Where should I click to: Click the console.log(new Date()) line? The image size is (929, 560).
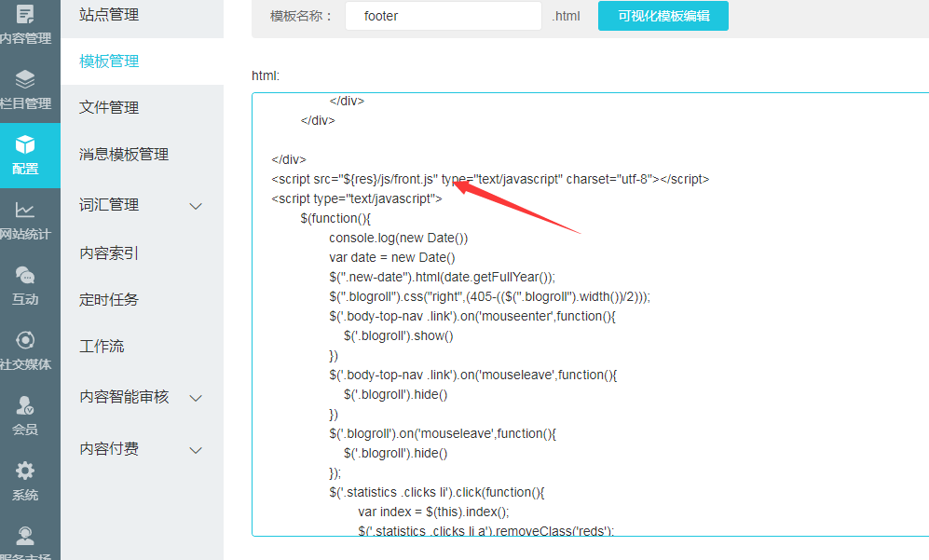coord(398,238)
